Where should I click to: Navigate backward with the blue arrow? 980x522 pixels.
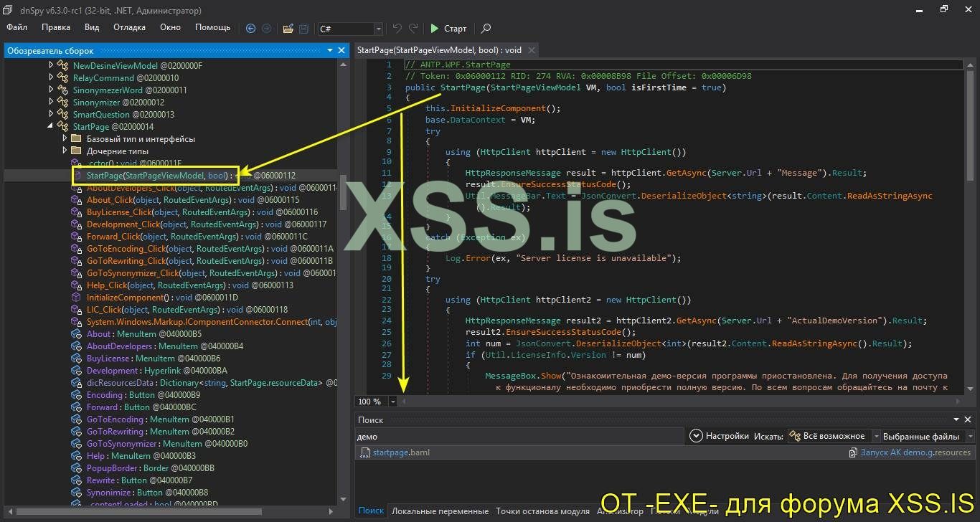tap(250, 29)
